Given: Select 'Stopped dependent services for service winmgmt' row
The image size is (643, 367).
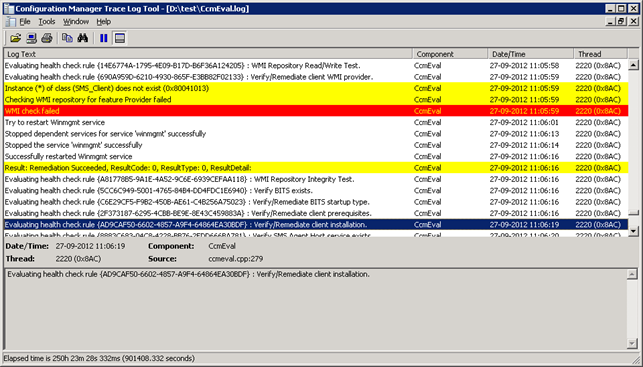Looking at the screenshot, I should (x=316, y=134).
